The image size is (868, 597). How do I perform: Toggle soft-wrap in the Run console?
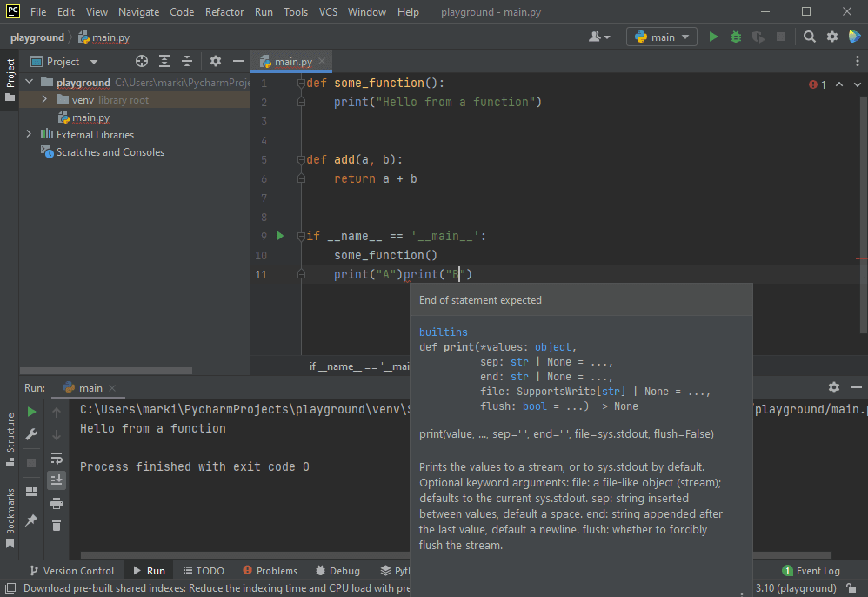tap(57, 458)
